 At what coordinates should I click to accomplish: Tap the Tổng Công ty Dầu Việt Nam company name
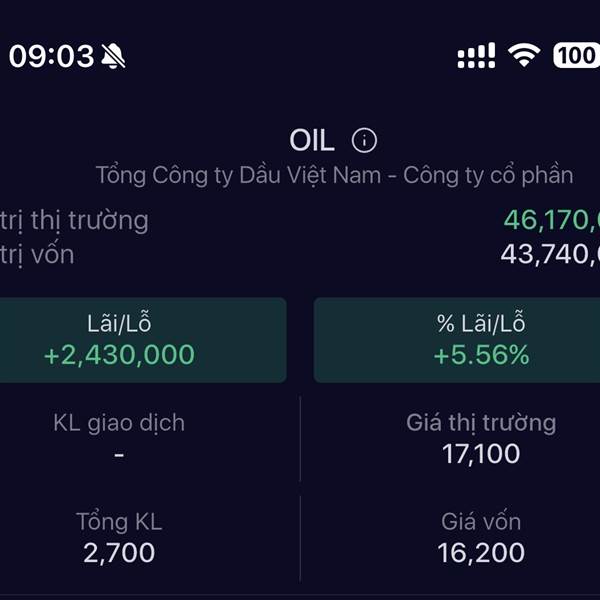click(x=334, y=175)
